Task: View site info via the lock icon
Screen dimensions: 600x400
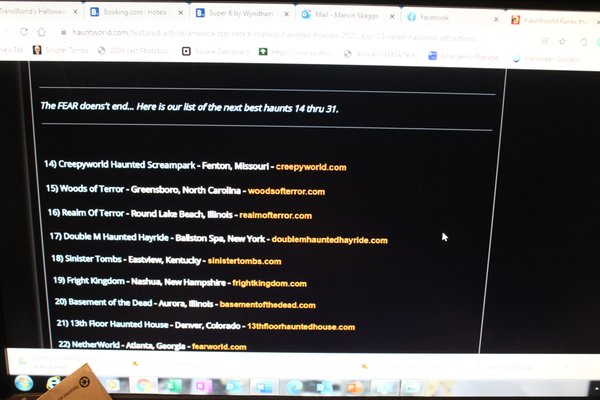Action: (64, 32)
